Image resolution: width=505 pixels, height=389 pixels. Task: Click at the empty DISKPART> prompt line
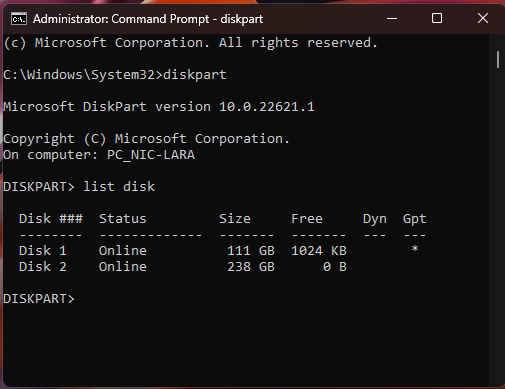39,299
